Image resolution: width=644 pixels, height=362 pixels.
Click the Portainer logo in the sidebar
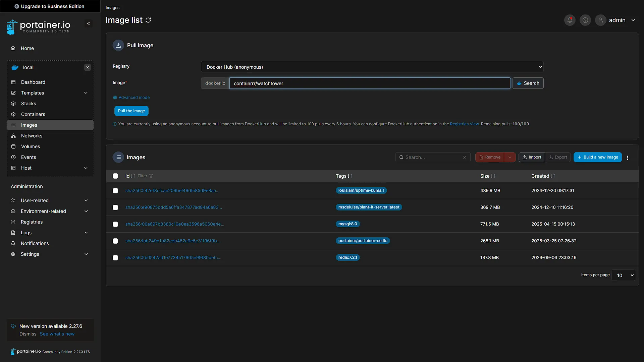pyautogui.click(x=39, y=27)
